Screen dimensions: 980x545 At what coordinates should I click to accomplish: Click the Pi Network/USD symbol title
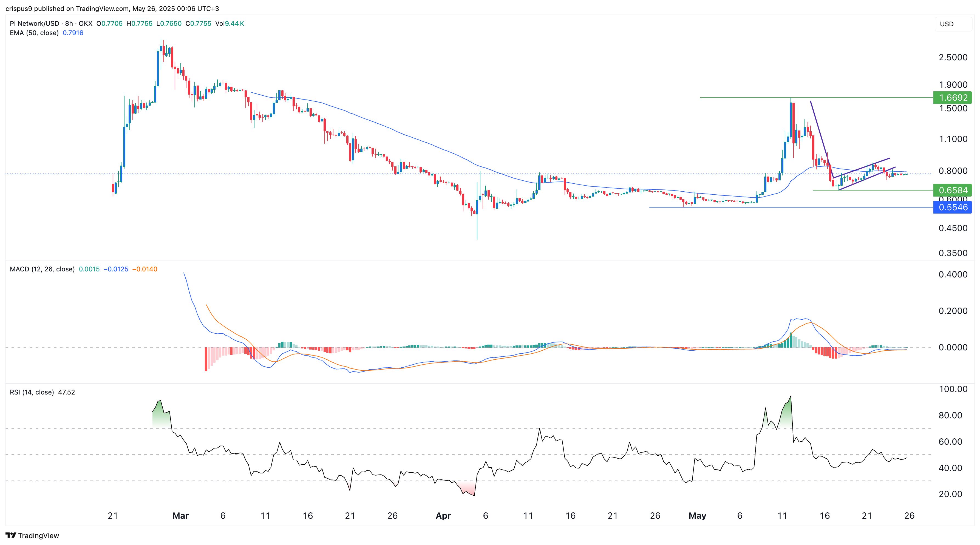(35, 24)
